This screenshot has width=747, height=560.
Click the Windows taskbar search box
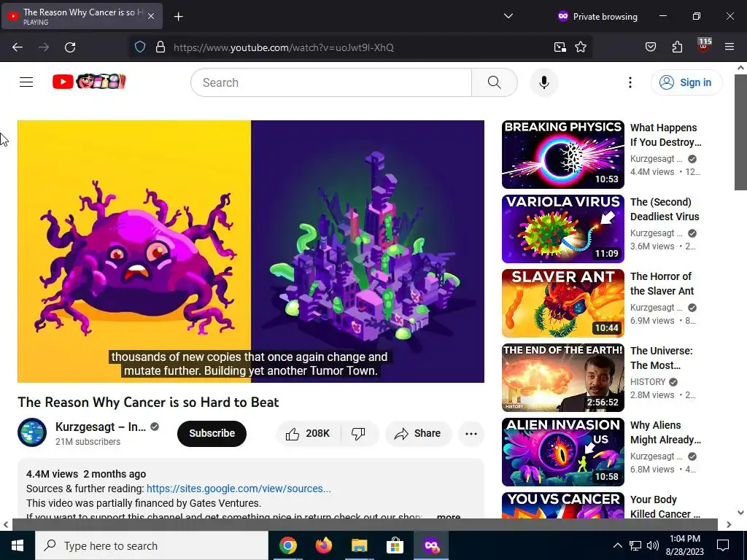(152, 545)
